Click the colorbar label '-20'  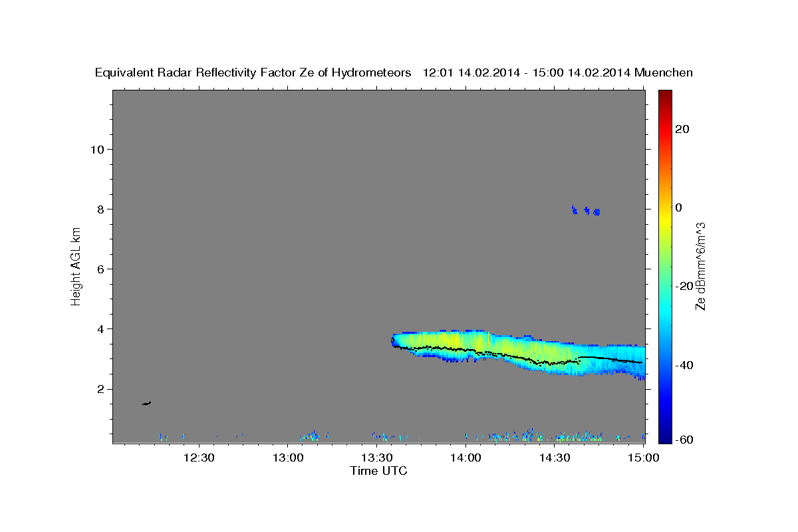coord(686,286)
